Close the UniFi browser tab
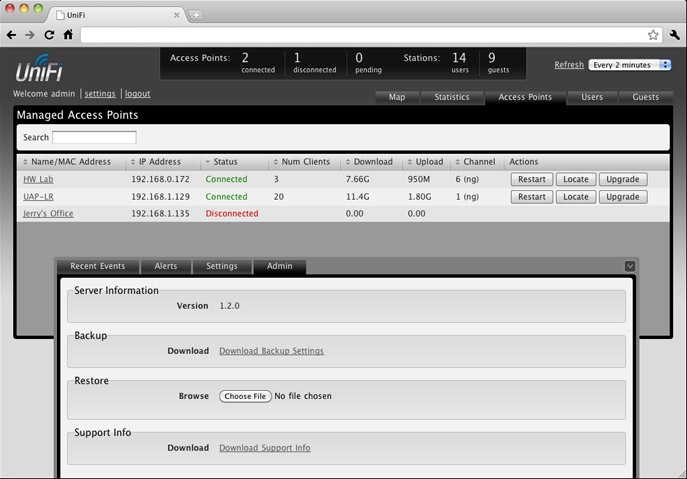Viewport: 687px width, 479px height. point(177,15)
